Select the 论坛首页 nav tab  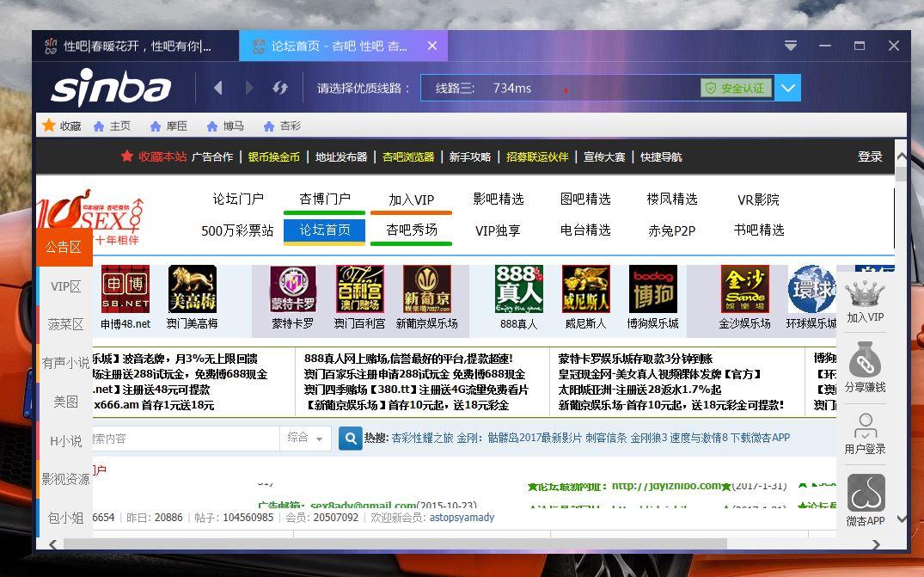tap(325, 230)
